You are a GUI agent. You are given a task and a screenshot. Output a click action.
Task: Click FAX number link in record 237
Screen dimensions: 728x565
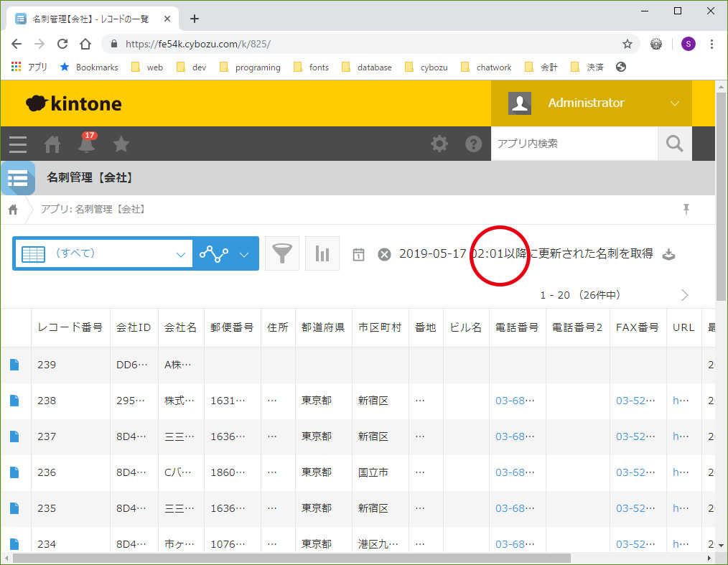tap(635, 436)
